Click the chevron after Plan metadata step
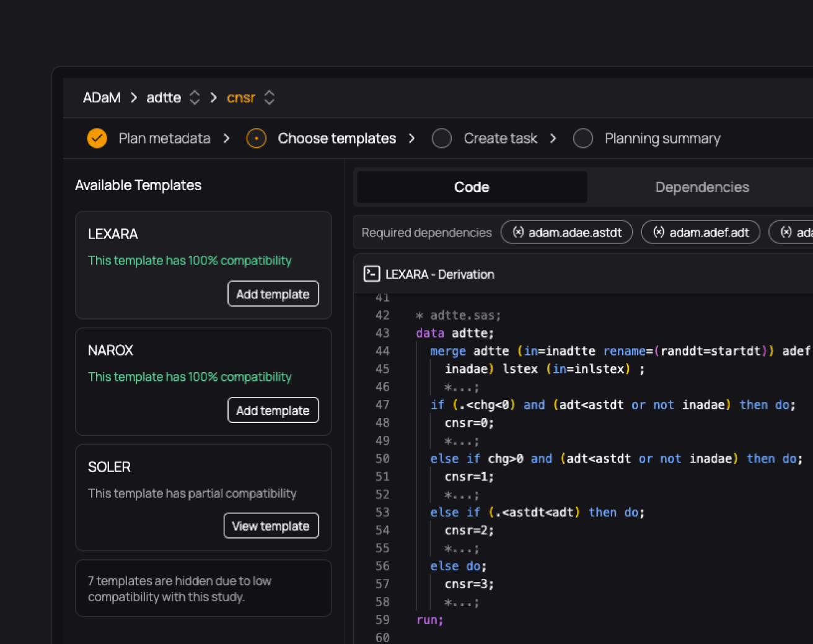This screenshot has height=644, width=813. (x=227, y=138)
